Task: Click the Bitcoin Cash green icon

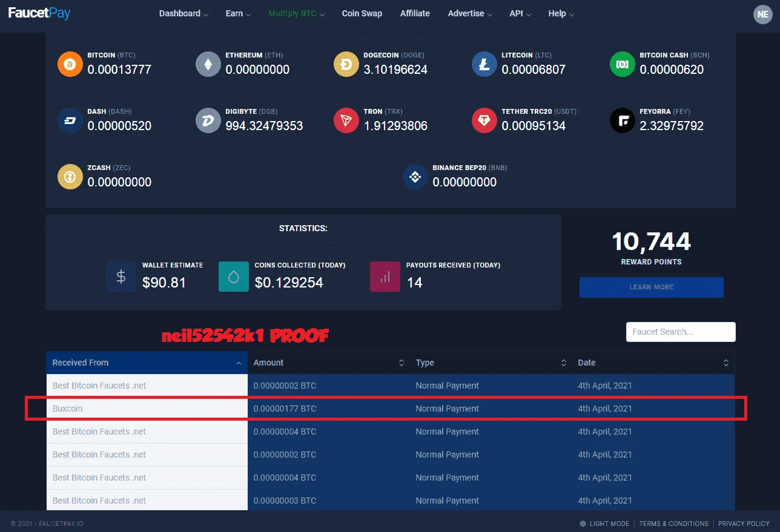Action: point(622,64)
